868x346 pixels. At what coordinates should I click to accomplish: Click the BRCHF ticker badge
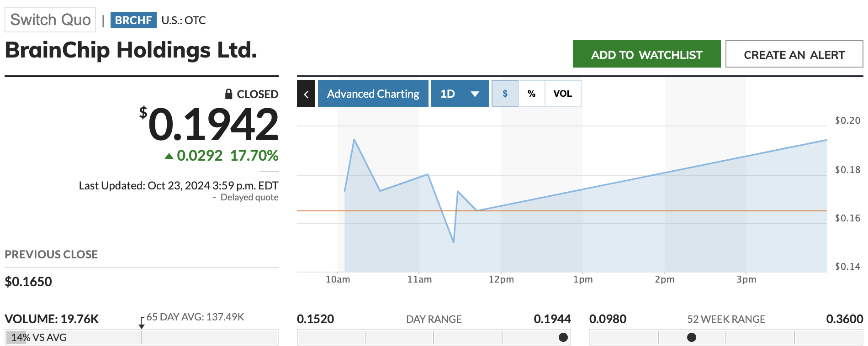pyautogui.click(x=133, y=20)
